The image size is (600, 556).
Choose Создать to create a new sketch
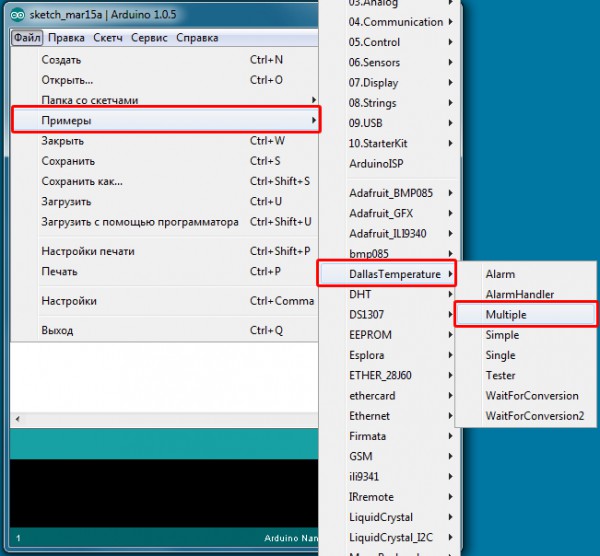tap(165, 60)
